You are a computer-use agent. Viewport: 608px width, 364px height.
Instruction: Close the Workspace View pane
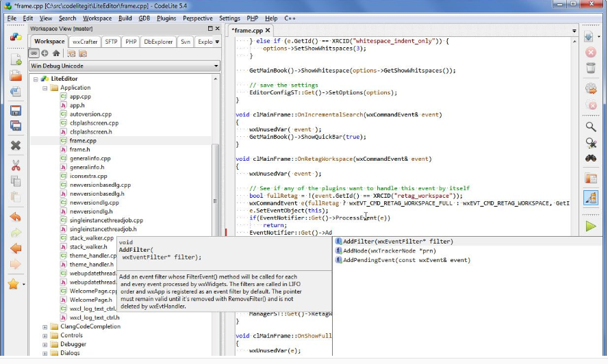tap(218, 28)
